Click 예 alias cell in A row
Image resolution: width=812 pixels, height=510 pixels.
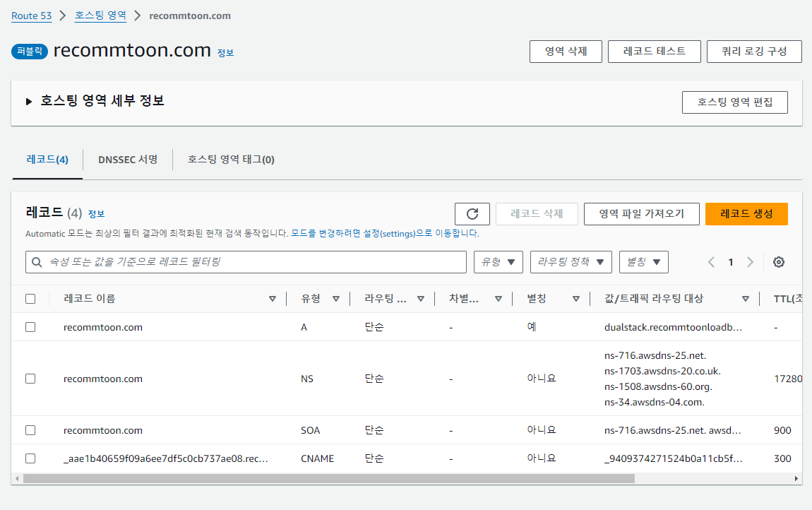[x=532, y=327]
